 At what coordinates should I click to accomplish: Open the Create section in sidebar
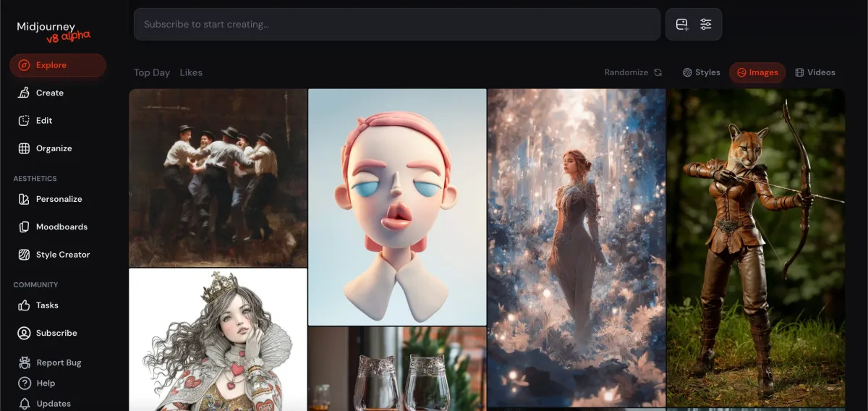[x=49, y=93]
